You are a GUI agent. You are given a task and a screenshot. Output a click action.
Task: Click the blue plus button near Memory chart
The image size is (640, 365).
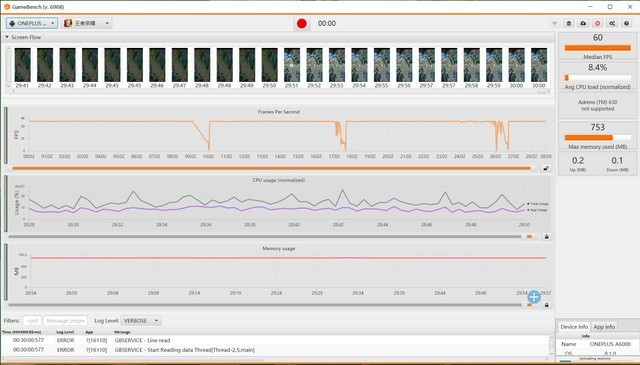pyautogui.click(x=534, y=297)
